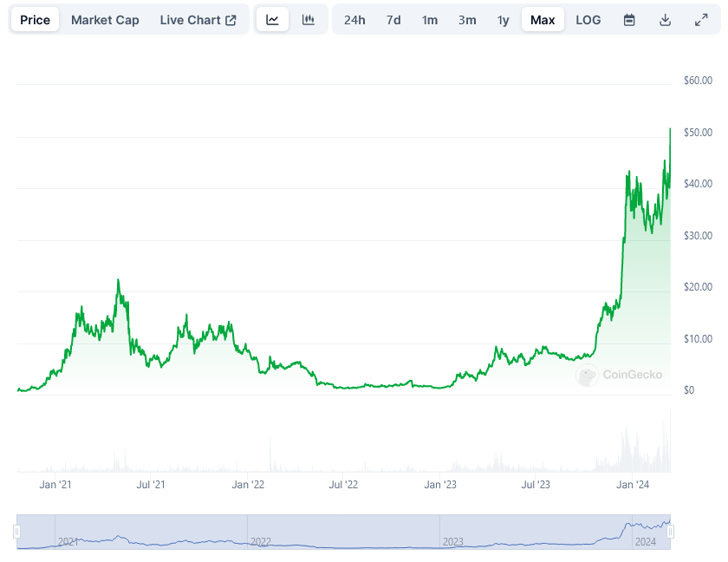Screen dimensions: 728x562
Task: Open Live Chart external link
Action: coord(198,20)
